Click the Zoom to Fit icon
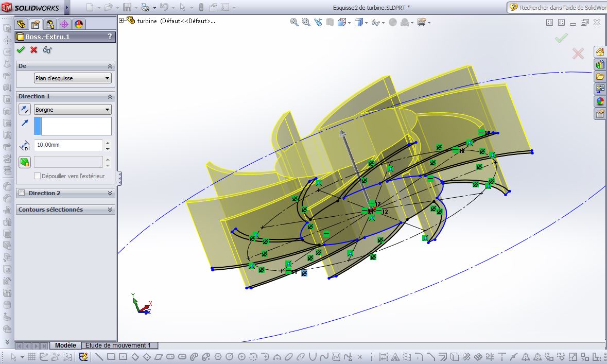The width and height of the screenshot is (607, 364). (294, 23)
